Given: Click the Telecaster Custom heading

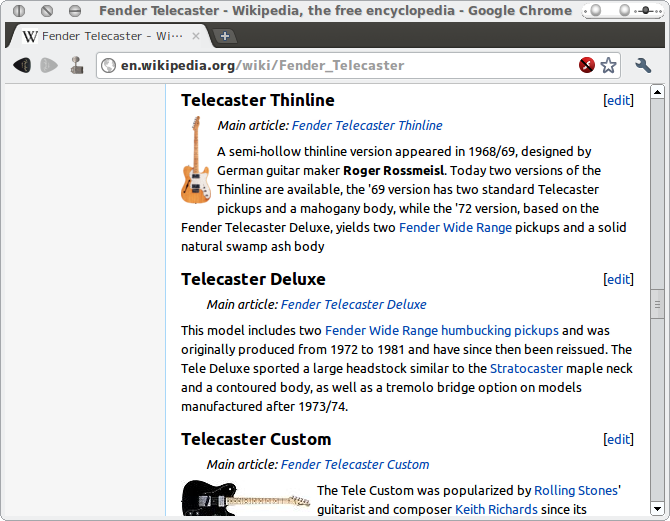Looking at the screenshot, I should [x=256, y=439].
